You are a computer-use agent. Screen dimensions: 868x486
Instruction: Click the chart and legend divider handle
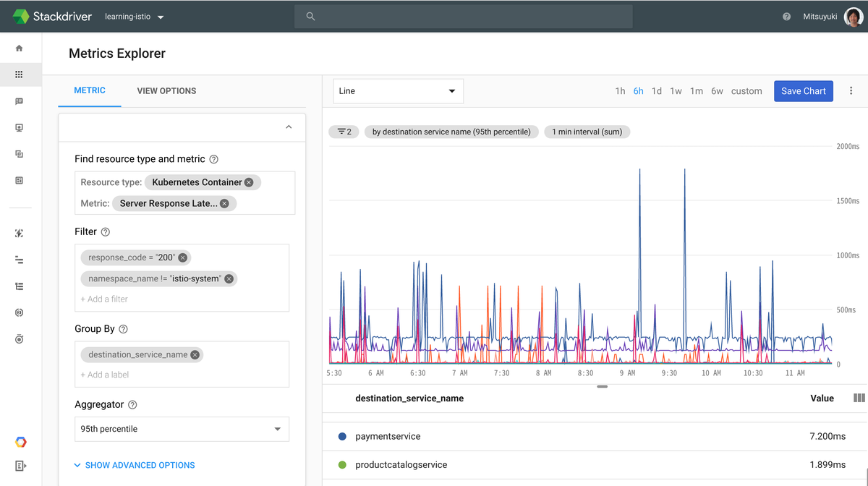tap(602, 386)
